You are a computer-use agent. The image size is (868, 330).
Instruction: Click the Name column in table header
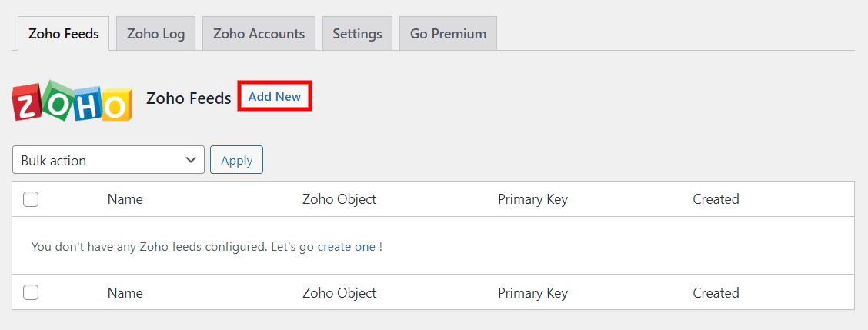pos(125,199)
